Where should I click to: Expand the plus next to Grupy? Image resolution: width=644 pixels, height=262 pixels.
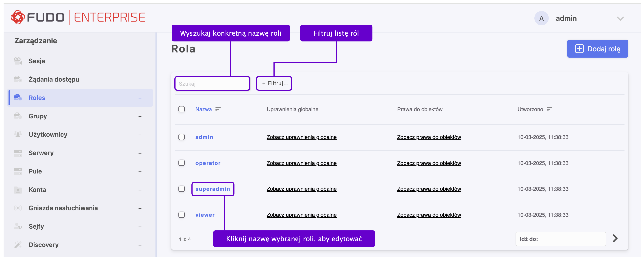[140, 116]
